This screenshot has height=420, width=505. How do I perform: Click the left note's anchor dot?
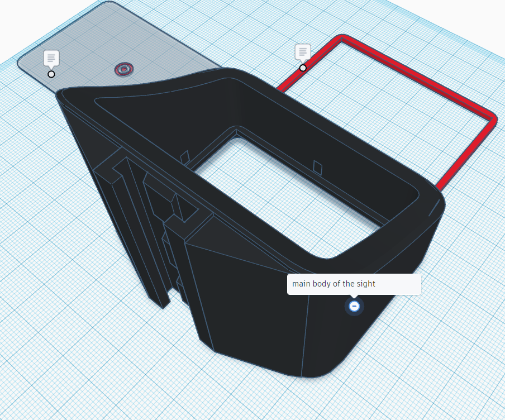coord(51,73)
